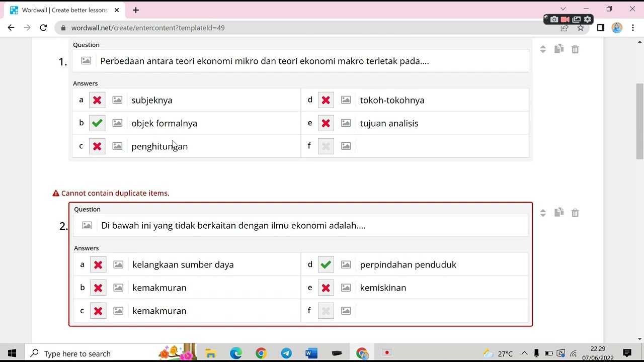Screen dimensions: 644x362
Task: Edit duplicate answer c 'kemakmuran'
Action: pos(214,311)
